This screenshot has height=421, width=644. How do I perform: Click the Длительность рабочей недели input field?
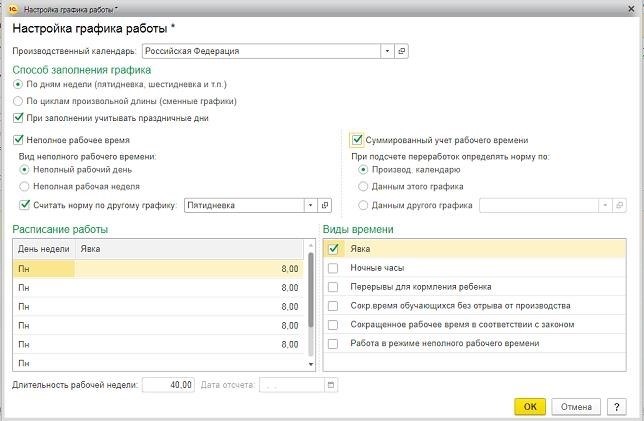(168, 384)
